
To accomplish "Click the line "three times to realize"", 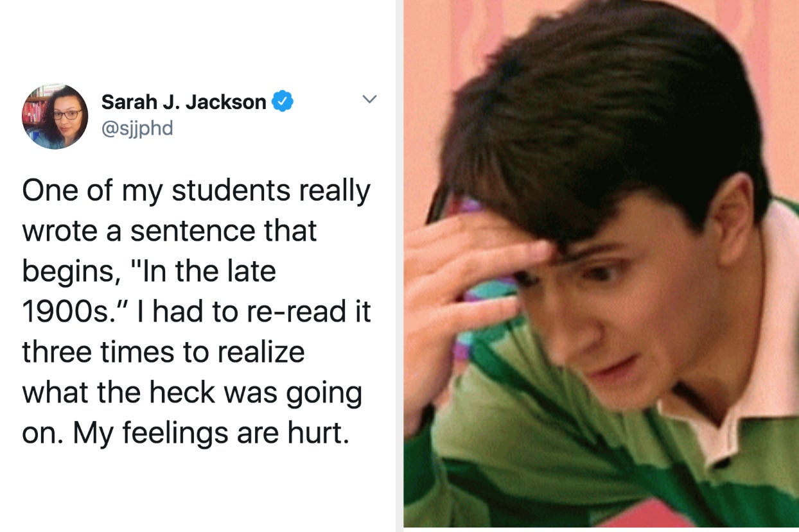I will tap(164, 352).
